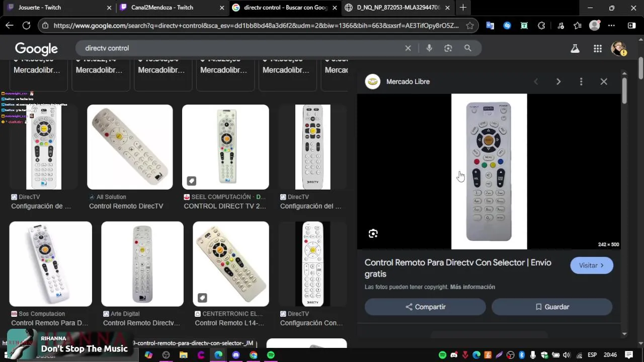Open the Extensions puzzle menu

[x=541, y=26]
